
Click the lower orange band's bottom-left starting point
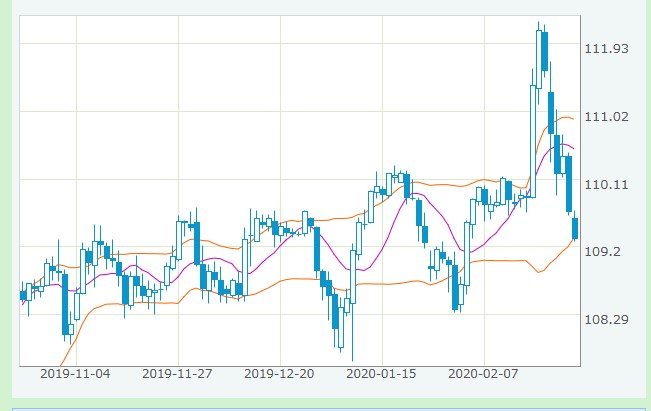(x=62, y=366)
